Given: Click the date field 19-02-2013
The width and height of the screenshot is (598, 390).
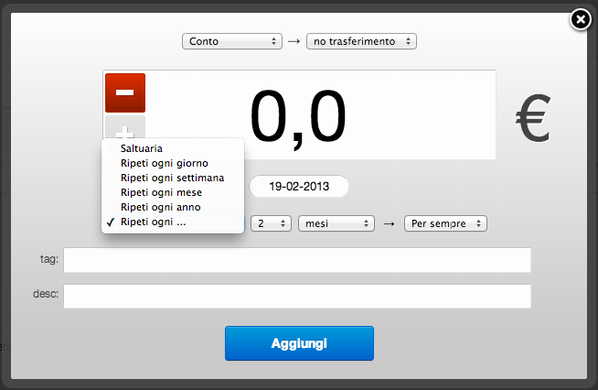Looking at the screenshot, I should click(x=299, y=186).
